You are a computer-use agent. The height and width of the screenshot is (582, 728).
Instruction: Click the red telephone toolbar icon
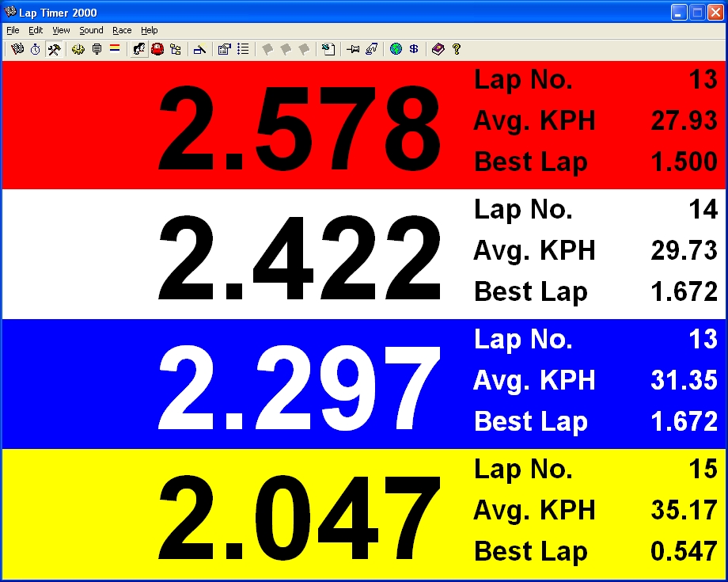point(157,49)
